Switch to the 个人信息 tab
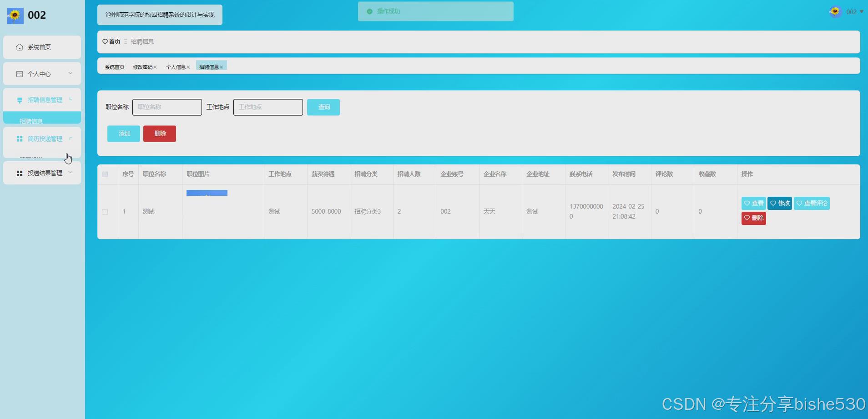This screenshot has width=868, height=419. tap(176, 67)
